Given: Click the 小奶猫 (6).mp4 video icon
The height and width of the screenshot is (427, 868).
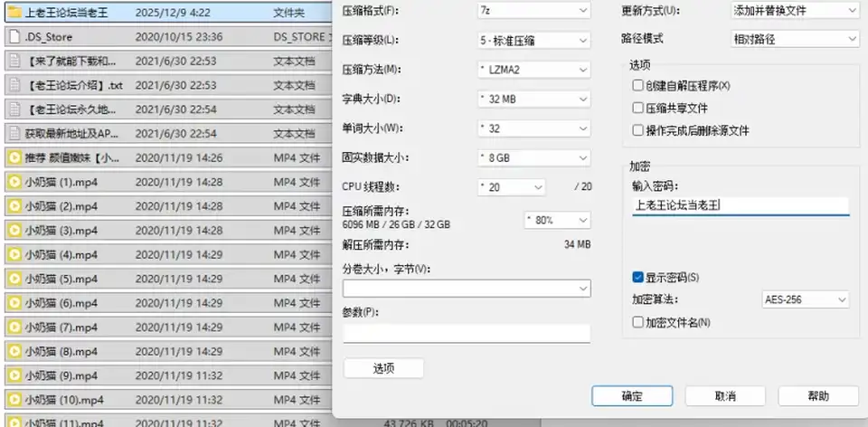Looking at the screenshot, I should click(x=15, y=303).
